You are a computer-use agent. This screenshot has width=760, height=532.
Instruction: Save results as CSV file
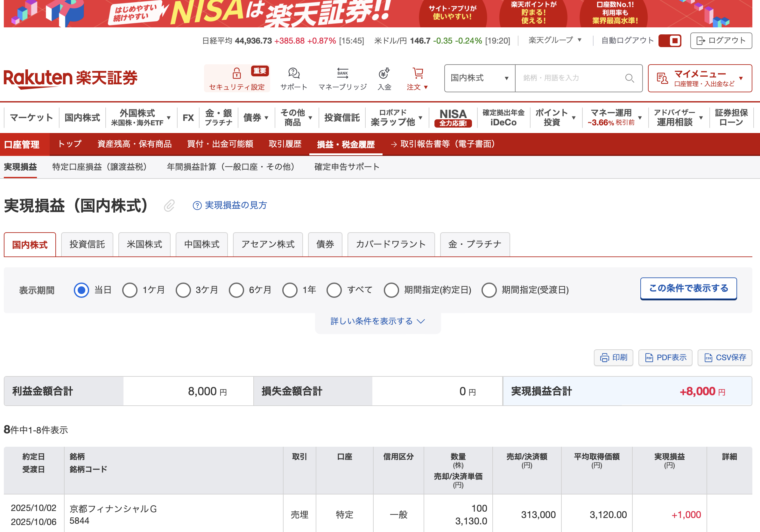coord(725,357)
